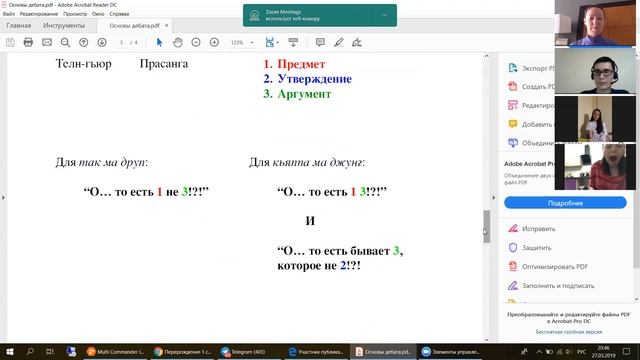Expand the left navigation pane

click(3, 198)
